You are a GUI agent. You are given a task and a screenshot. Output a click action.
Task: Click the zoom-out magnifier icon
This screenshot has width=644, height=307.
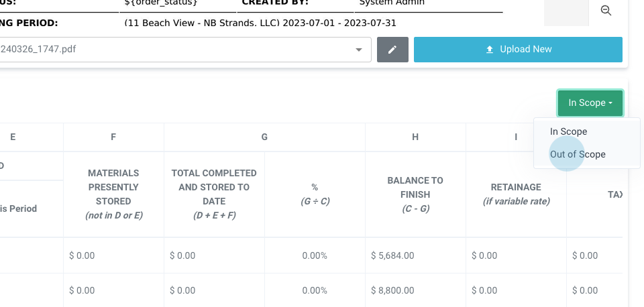pyautogui.click(x=606, y=11)
